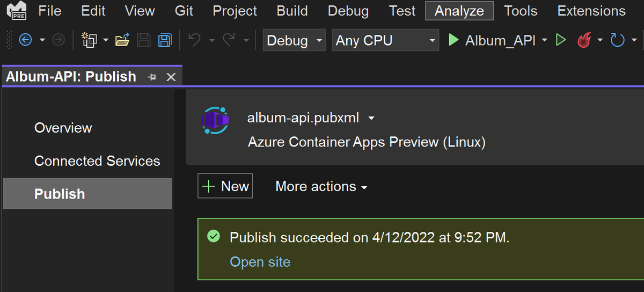Image resolution: width=644 pixels, height=292 pixels.
Task: Open the Analyze menu
Action: (459, 11)
